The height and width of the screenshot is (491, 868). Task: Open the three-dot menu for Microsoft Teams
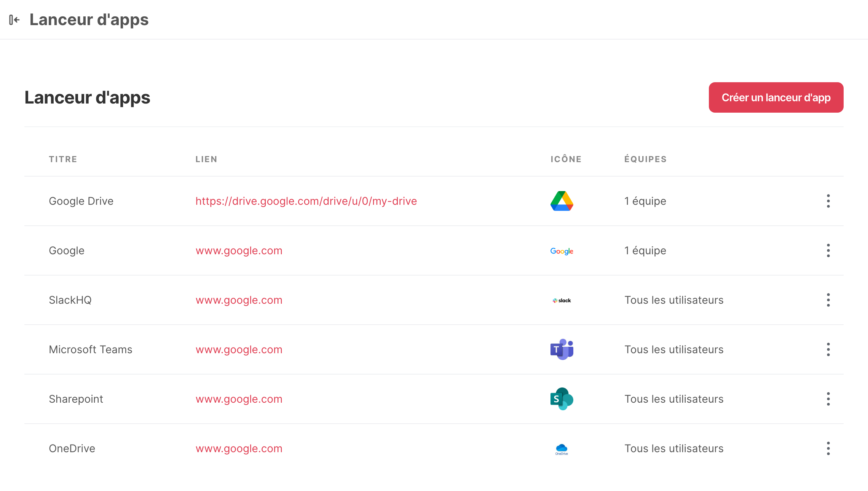(x=828, y=349)
